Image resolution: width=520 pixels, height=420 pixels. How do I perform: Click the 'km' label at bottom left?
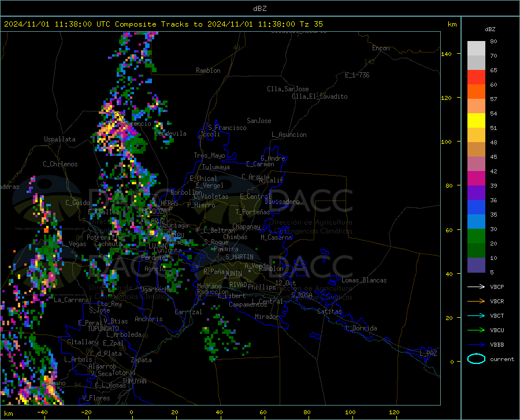coord(8,414)
